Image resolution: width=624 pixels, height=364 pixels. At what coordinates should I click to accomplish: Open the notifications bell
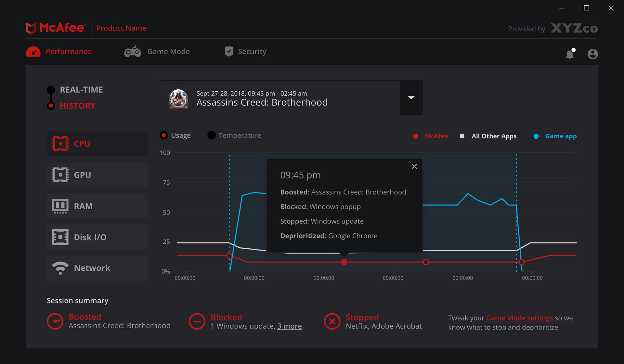(570, 54)
